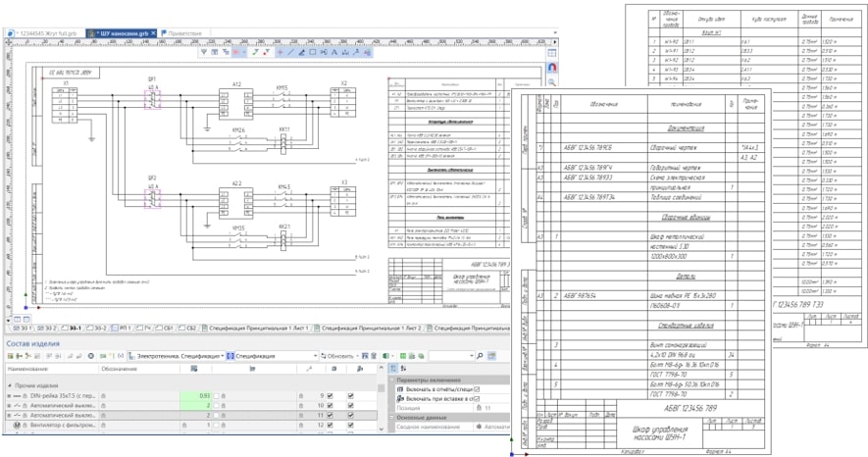Choose the rectangle drawing tool

tap(312, 53)
